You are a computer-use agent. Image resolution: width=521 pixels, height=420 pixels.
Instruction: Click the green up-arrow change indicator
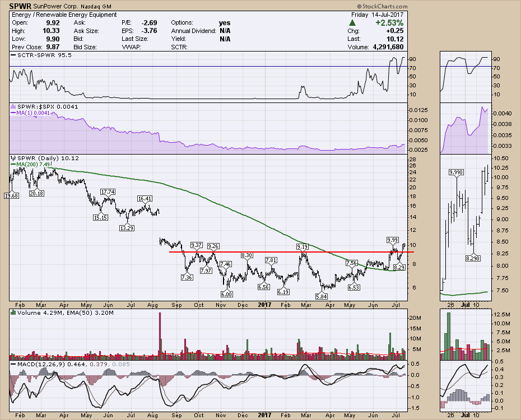pos(352,23)
